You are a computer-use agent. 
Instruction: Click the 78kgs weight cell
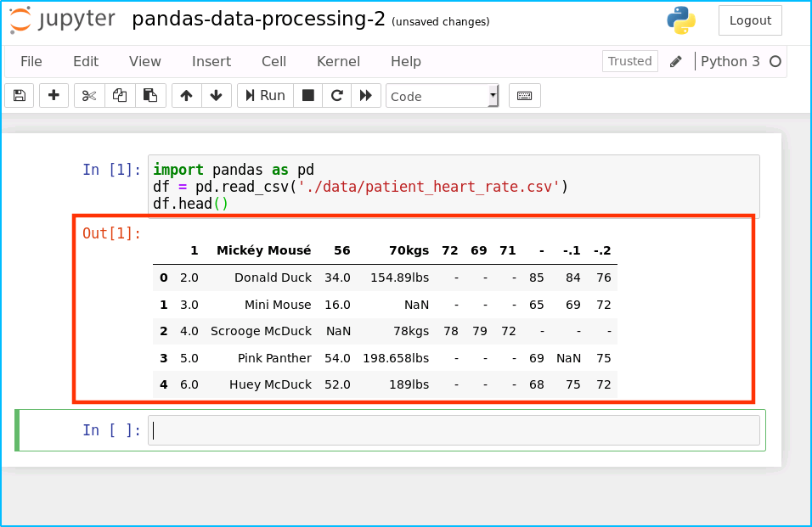[x=410, y=331]
